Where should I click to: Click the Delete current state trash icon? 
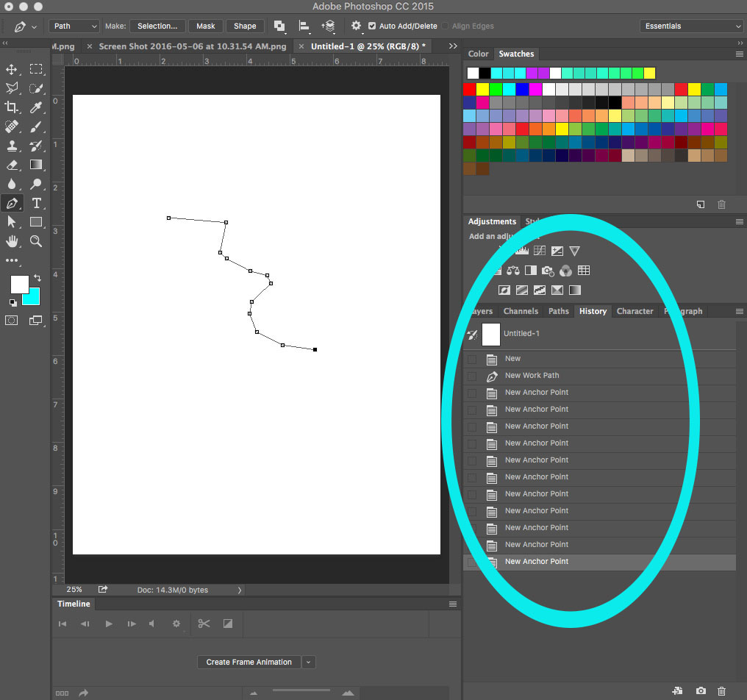[721, 691]
